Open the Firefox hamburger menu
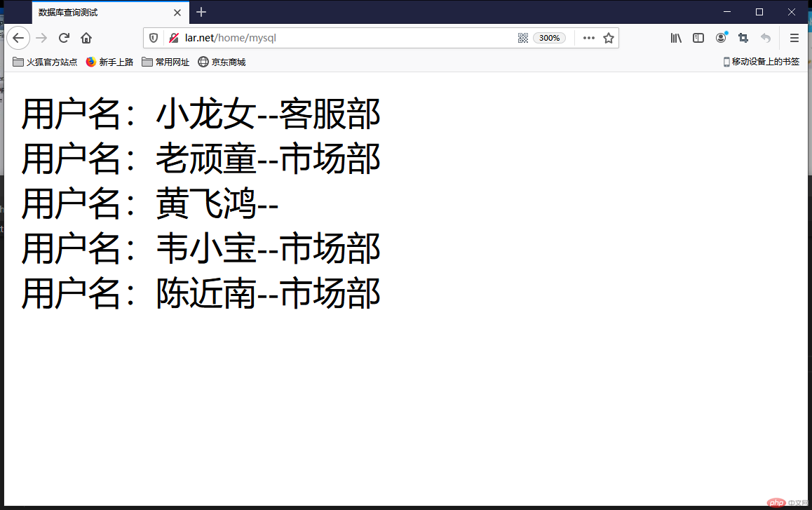Viewport: 812px width, 510px height. (794, 38)
